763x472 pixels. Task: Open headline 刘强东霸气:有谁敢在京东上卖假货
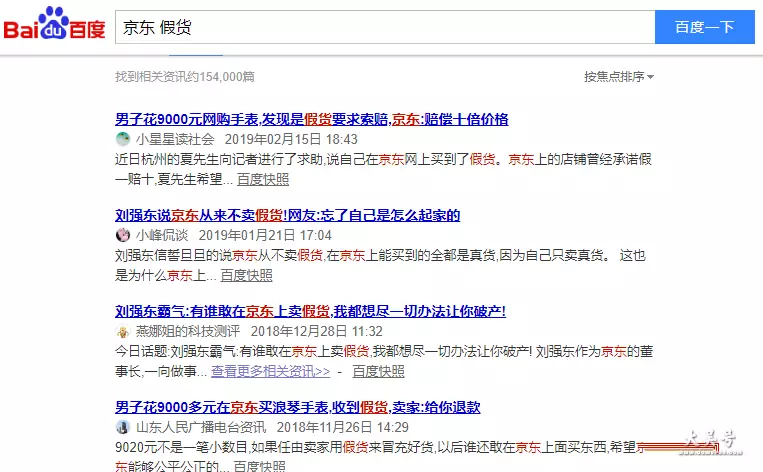point(310,311)
